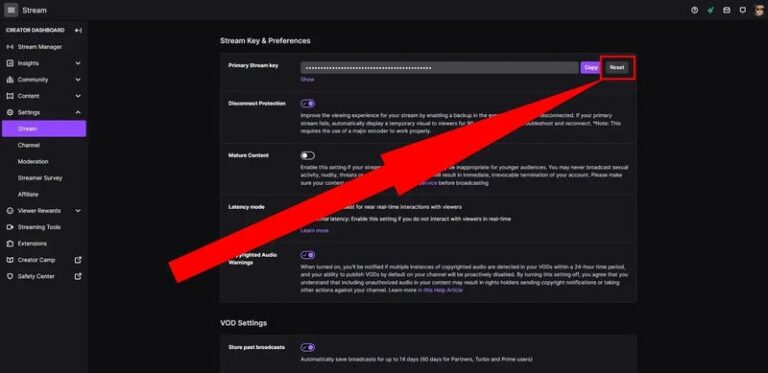Click the Insights chart icon

coord(10,63)
